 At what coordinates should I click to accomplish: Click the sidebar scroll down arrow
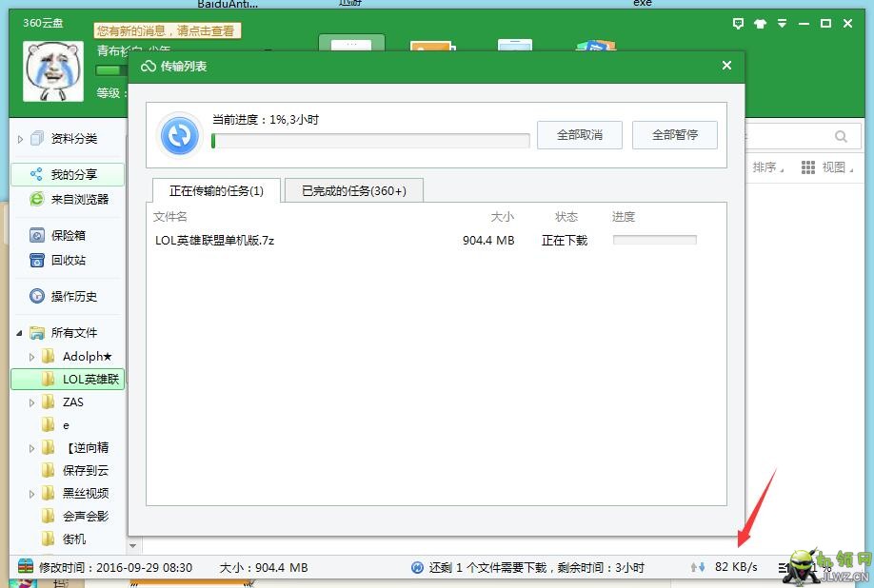(133, 546)
